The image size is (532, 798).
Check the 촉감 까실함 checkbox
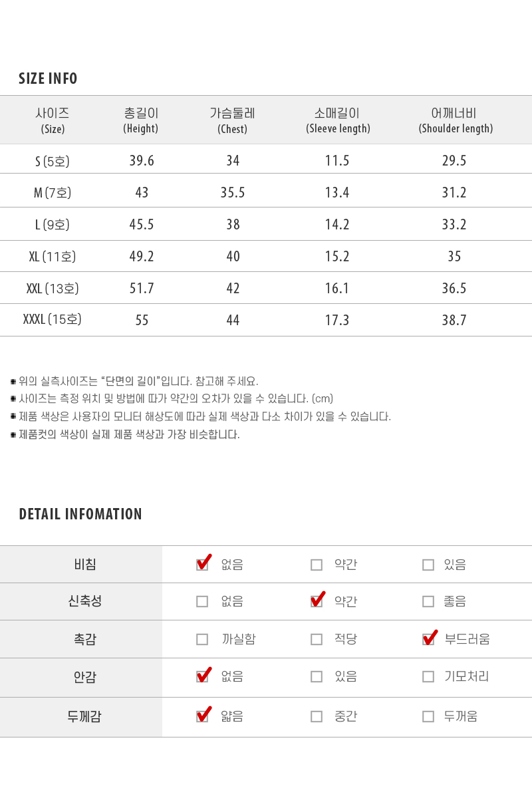(x=202, y=639)
